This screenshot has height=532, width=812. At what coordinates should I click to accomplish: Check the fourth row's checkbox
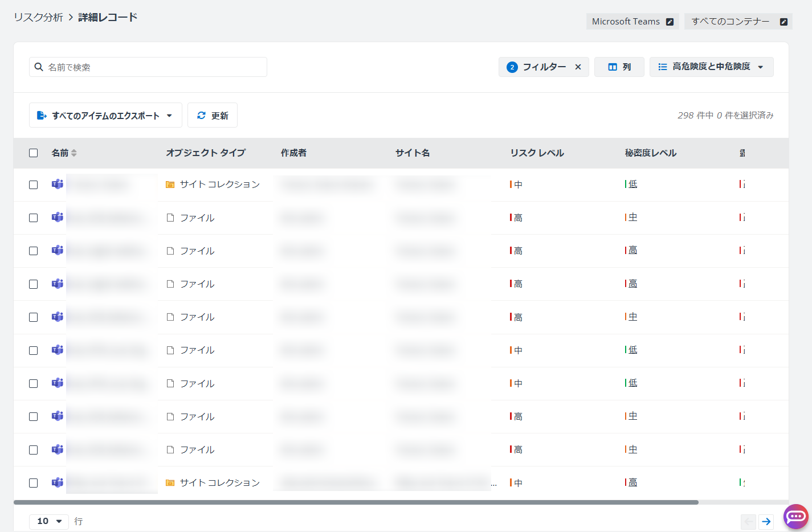tap(34, 284)
